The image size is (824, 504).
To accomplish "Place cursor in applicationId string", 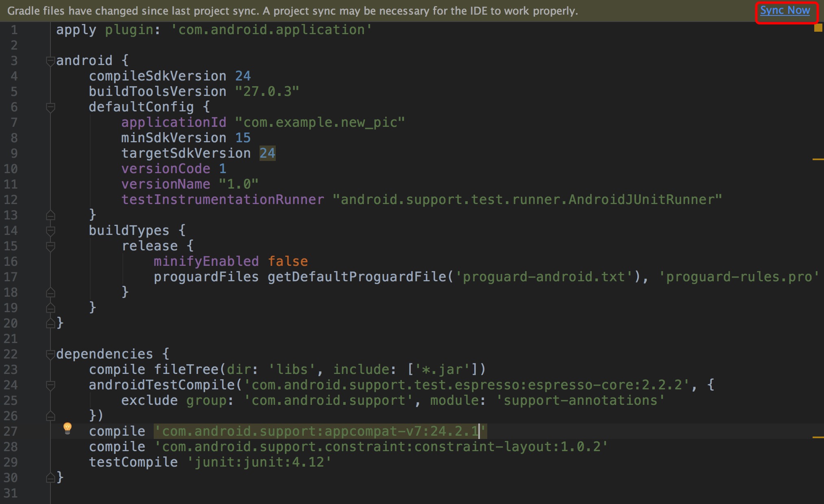I will [x=320, y=123].
